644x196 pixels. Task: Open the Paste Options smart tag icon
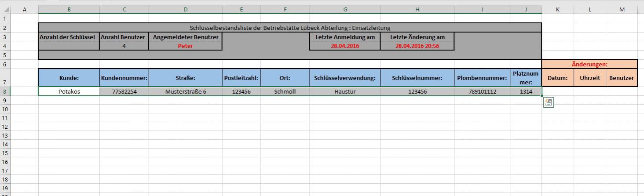click(549, 102)
